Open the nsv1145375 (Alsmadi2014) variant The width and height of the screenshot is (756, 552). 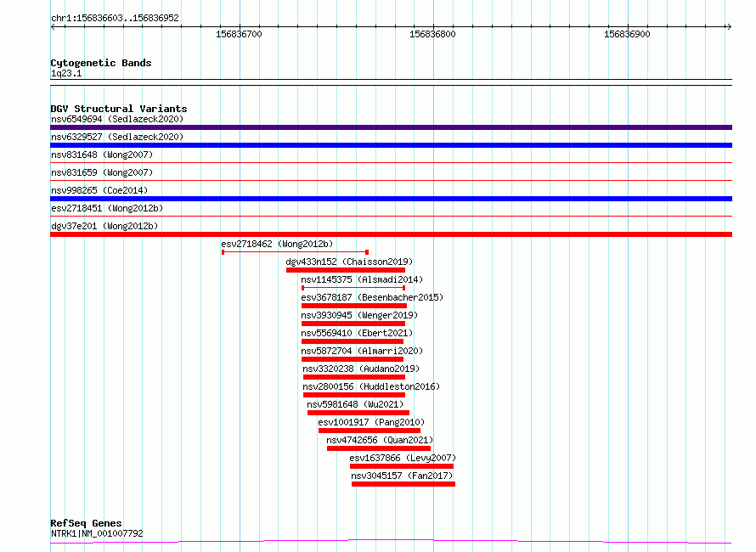(x=362, y=279)
